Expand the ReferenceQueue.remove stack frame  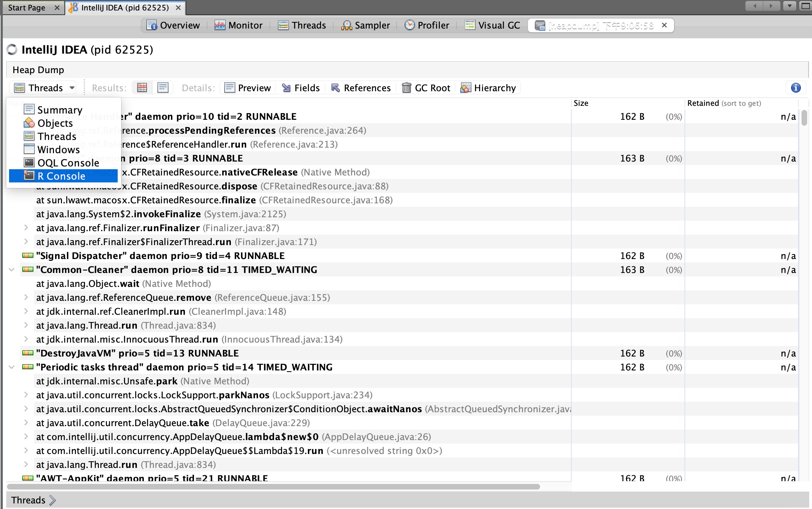26,297
